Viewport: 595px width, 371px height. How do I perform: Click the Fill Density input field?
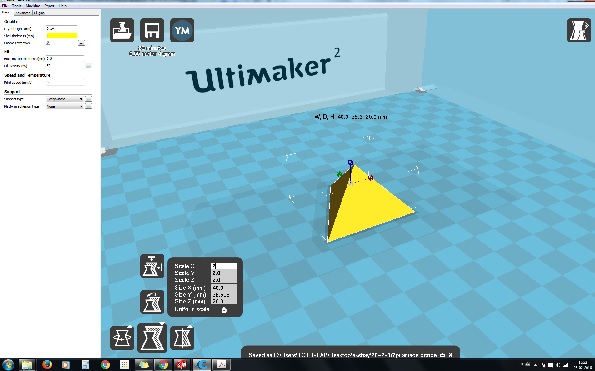point(65,66)
